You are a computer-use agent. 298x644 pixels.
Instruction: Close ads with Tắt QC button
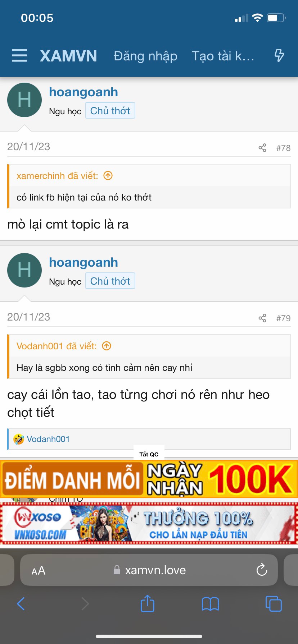click(149, 454)
